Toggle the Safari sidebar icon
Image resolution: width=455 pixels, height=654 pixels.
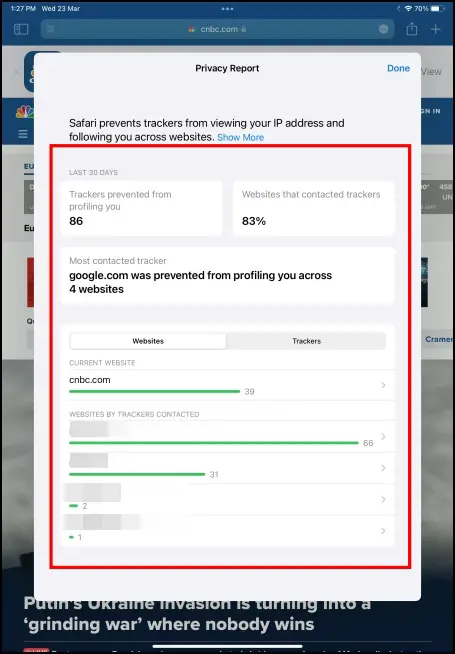coord(21,29)
